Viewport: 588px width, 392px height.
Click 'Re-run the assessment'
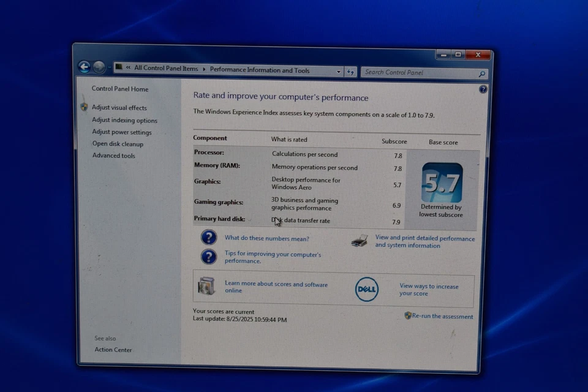click(442, 316)
